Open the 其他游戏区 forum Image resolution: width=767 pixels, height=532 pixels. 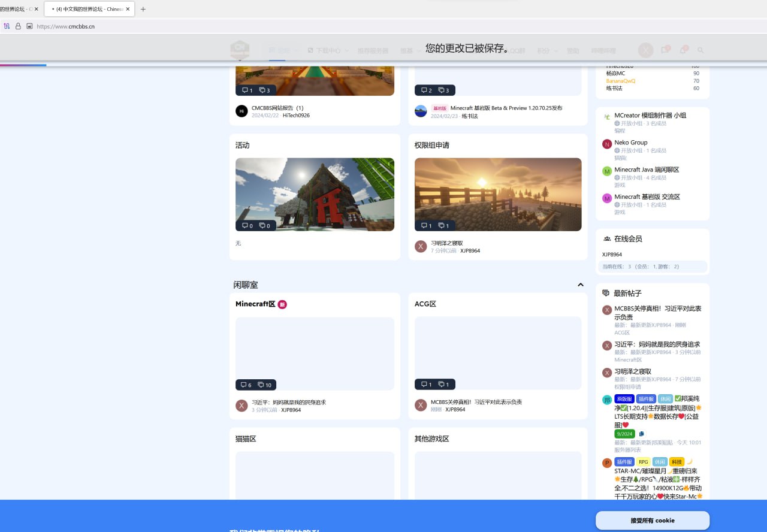(431, 439)
